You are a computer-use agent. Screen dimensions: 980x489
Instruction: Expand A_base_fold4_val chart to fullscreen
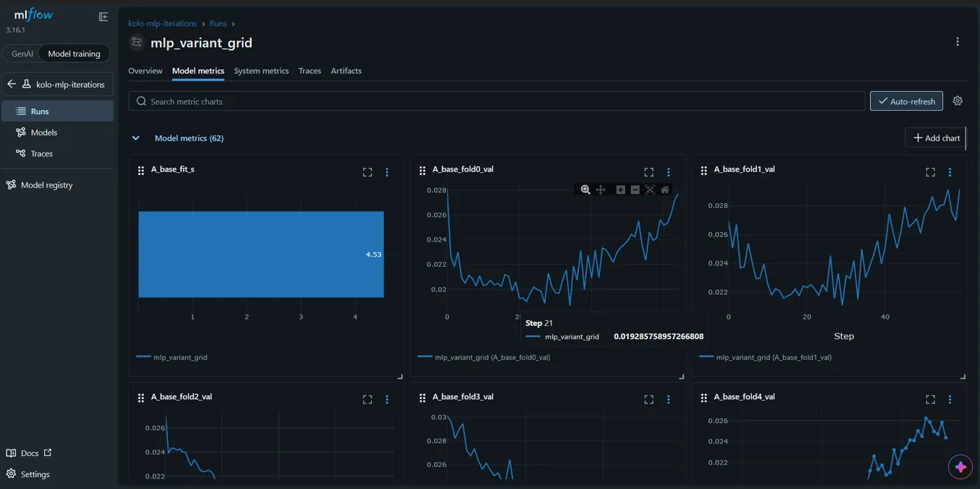[930, 399]
